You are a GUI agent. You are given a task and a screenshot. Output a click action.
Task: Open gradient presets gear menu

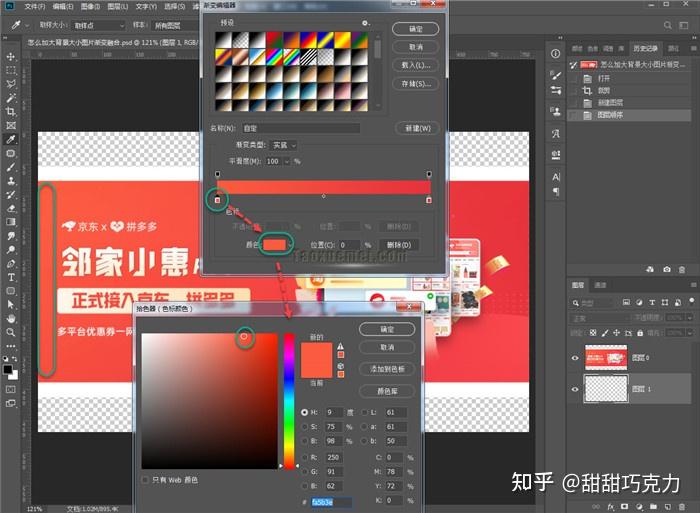[x=365, y=23]
